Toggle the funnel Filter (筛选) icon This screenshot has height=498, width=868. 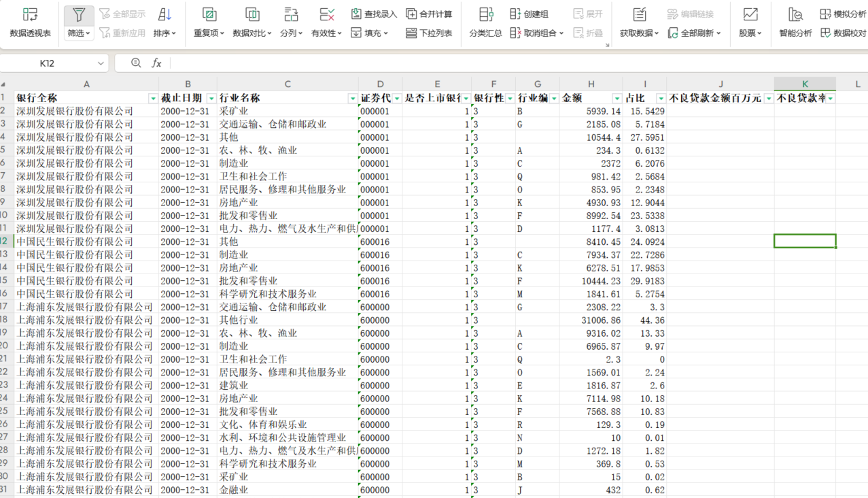coord(79,14)
